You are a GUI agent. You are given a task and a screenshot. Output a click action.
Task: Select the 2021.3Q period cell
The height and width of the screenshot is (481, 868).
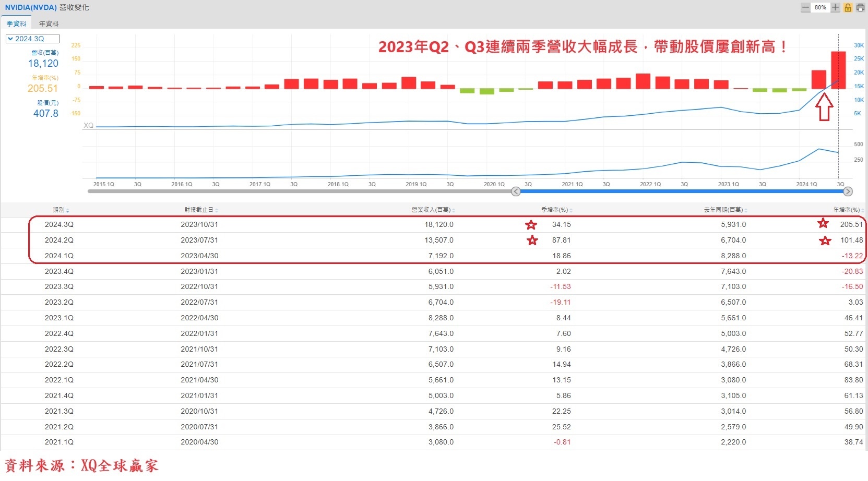pyautogui.click(x=59, y=411)
